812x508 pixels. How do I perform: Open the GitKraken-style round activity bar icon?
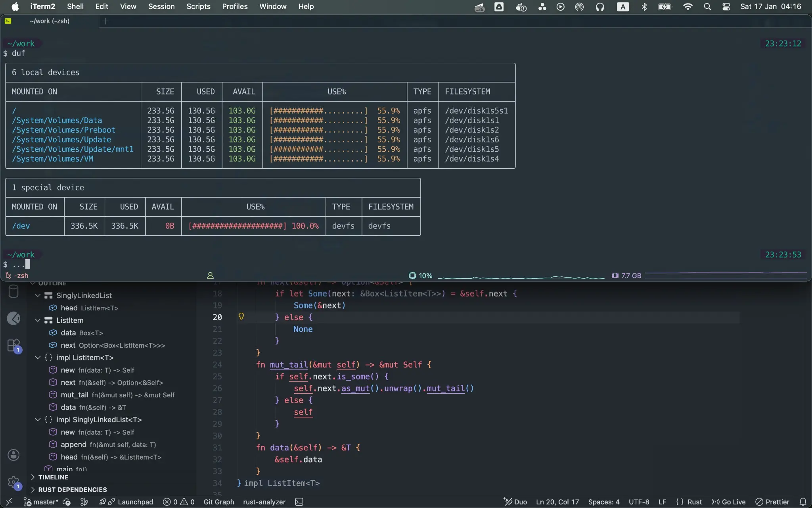click(x=13, y=318)
